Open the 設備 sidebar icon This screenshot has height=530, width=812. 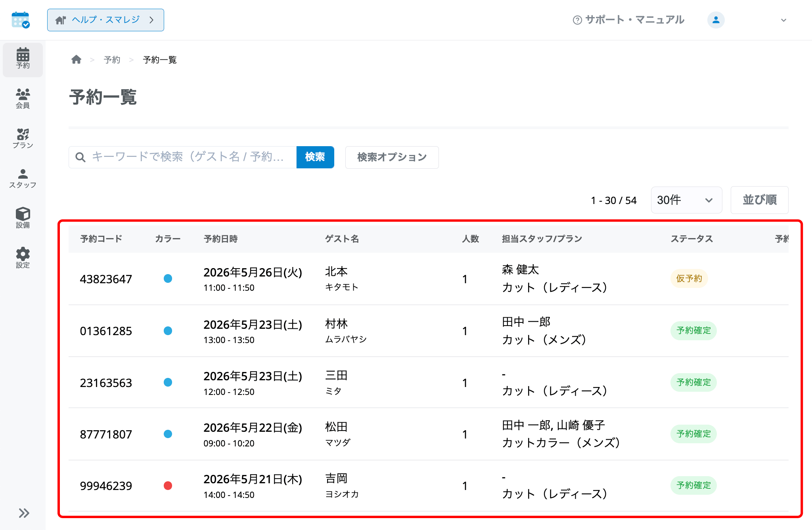coord(23,218)
